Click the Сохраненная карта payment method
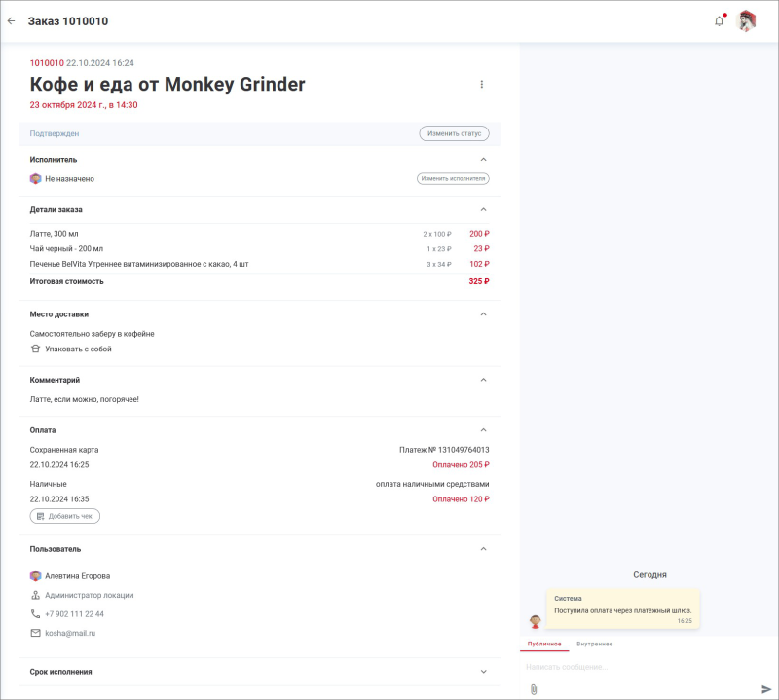 (x=64, y=450)
